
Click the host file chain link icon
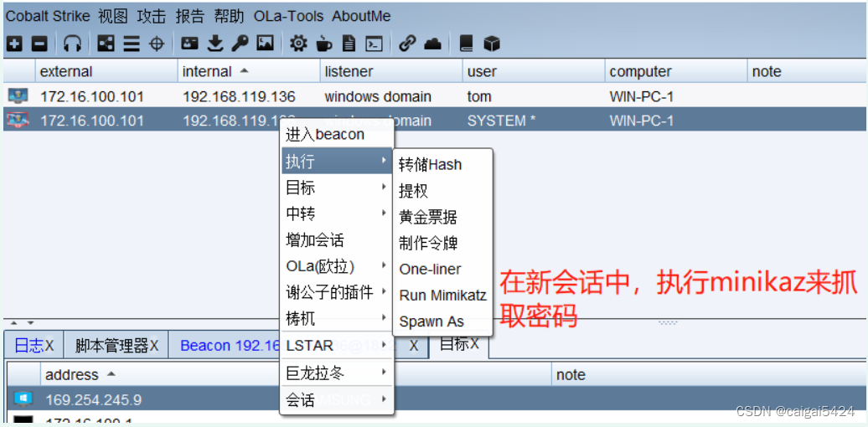point(407,44)
